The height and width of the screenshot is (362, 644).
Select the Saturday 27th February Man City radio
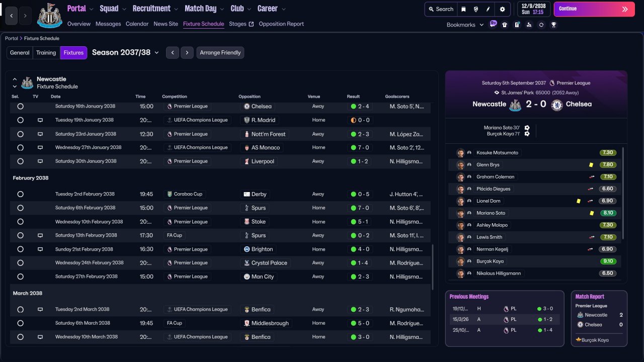point(20,277)
